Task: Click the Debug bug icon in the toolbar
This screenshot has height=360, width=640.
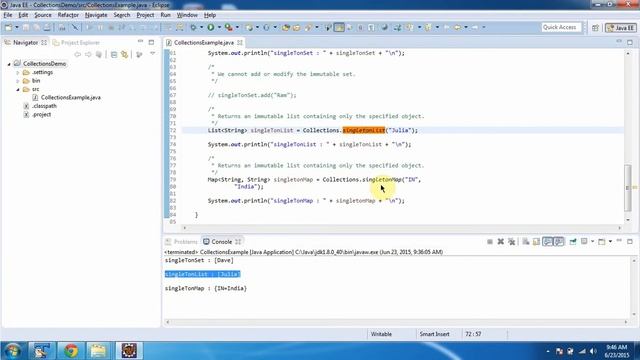Action: (193, 27)
